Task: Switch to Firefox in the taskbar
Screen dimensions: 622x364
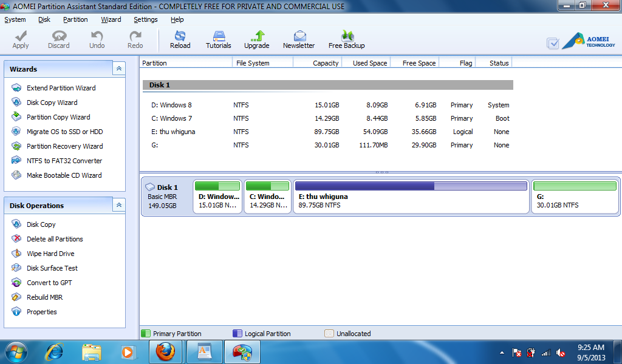Action: pyautogui.click(x=165, y=352)
